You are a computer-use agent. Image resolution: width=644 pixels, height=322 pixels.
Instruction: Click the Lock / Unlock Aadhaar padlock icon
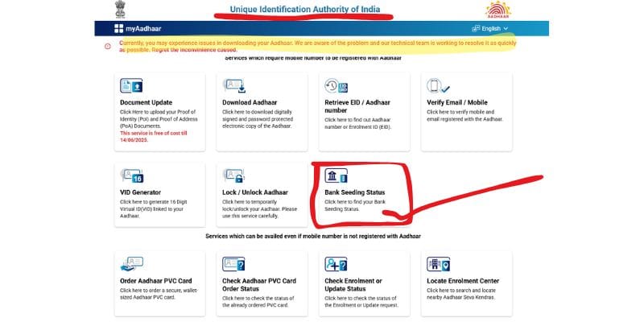click(x=233, y=175)
